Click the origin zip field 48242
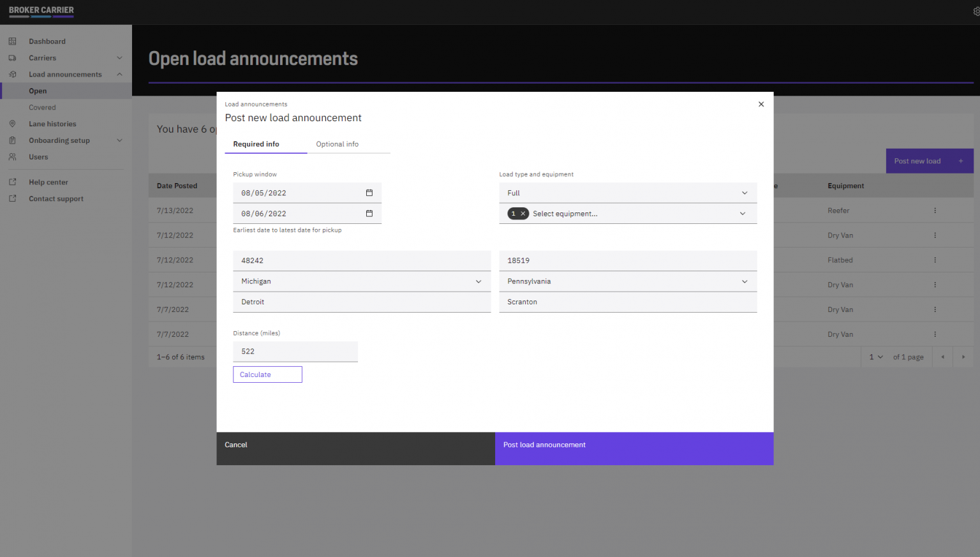 pyautogui.click(x=362, y=260)
